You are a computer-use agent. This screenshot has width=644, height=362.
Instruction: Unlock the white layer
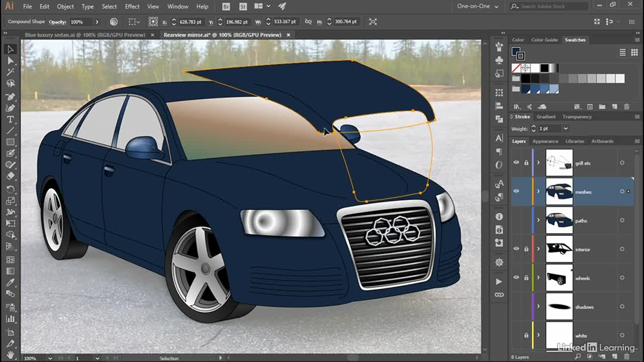click(526, 335)
